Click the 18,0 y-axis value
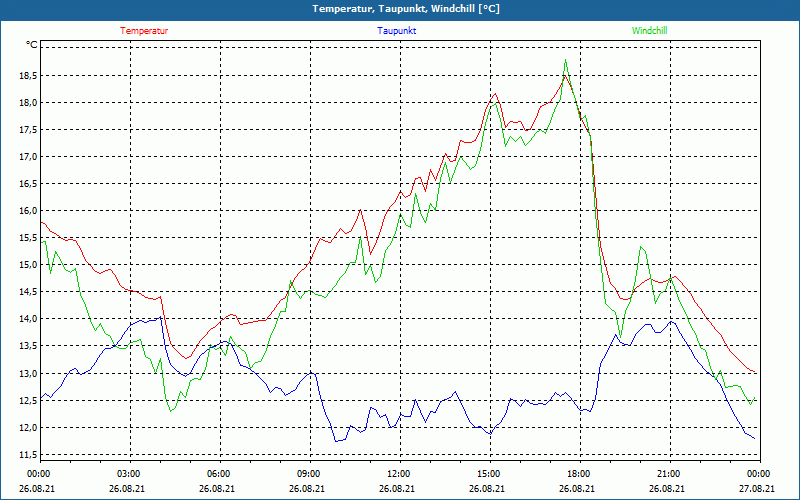The image size is (800, 500). (x=29, y=103)
